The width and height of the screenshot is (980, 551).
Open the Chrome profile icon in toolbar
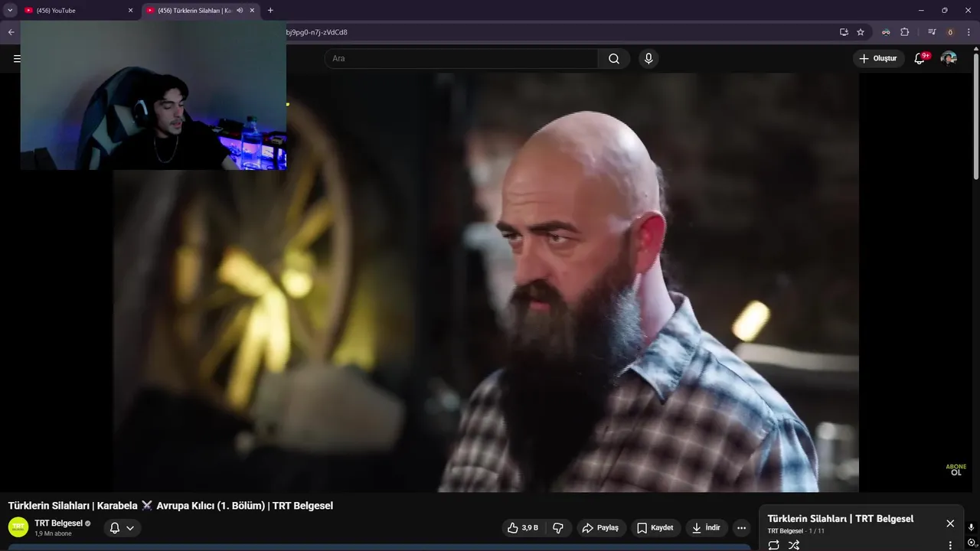[x=950, y=32]
